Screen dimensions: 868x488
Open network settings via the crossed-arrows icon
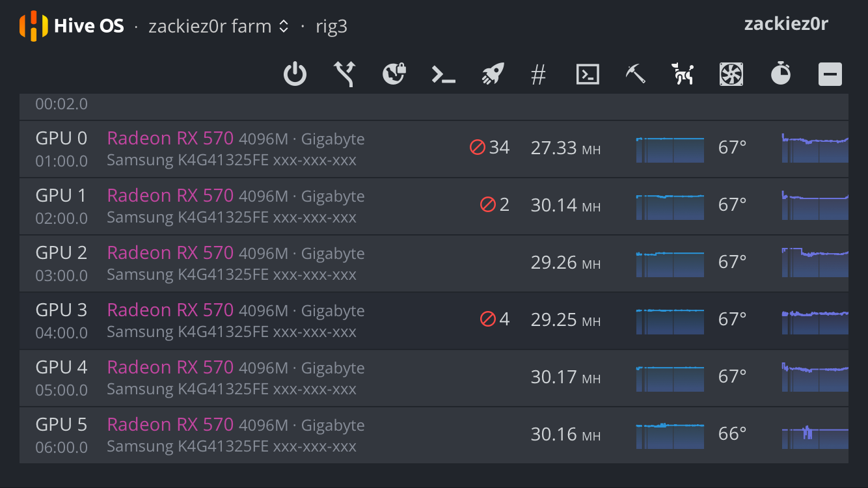[x=344, y=74]
